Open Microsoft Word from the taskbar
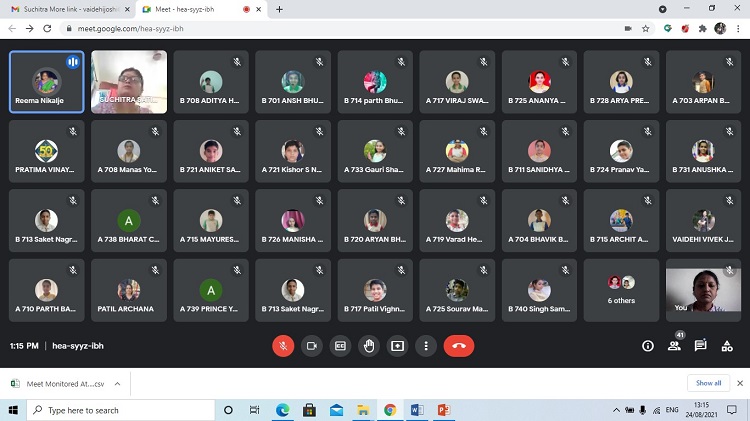 [x=417, y=410]
